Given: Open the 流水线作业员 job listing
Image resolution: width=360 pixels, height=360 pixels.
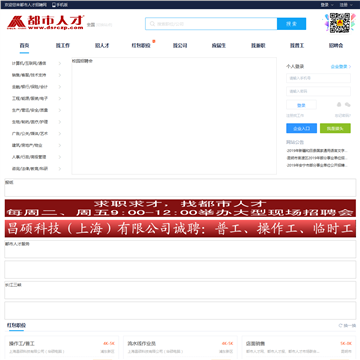Looking at the screenshot, I should point(142,343).
